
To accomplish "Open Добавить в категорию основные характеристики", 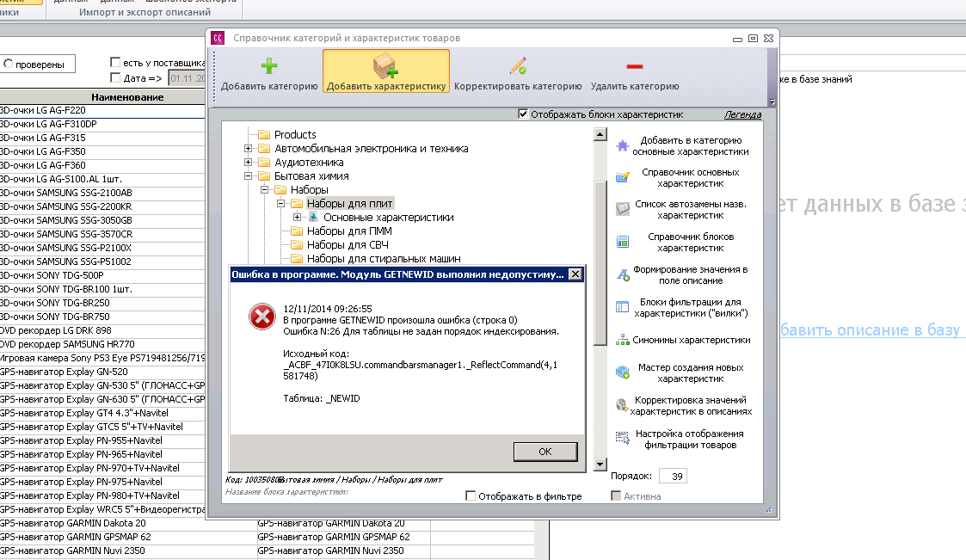I will coord(683,146).
